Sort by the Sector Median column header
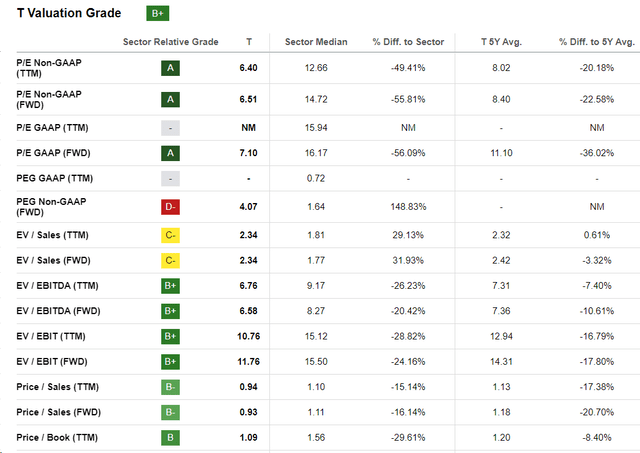This screenshot has width=640, height=453. (316, 41)
